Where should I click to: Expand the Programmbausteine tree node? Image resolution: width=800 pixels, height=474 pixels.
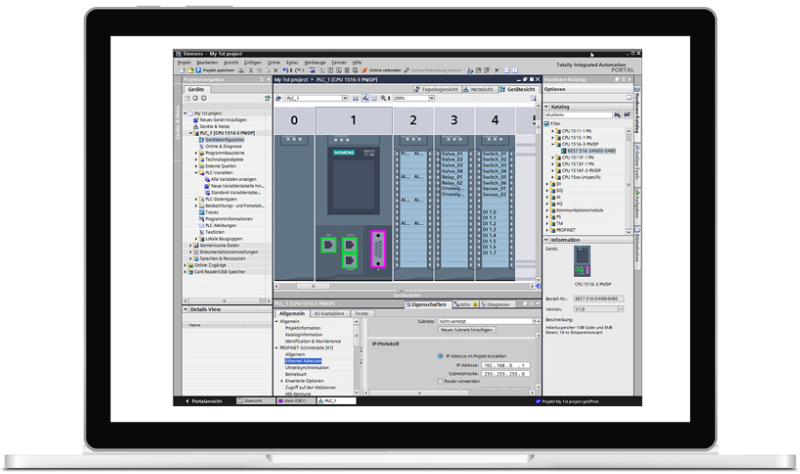tap(196, 153)
